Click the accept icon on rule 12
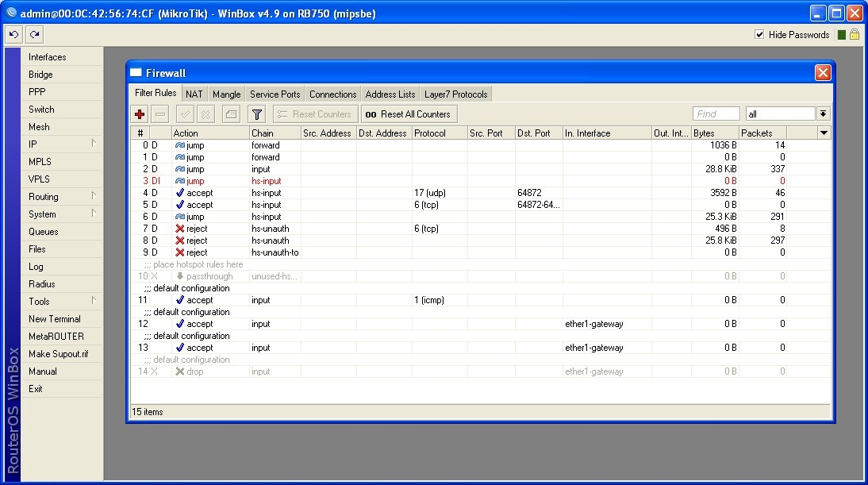This screenshot has height=485, width=868. (180, 324)
